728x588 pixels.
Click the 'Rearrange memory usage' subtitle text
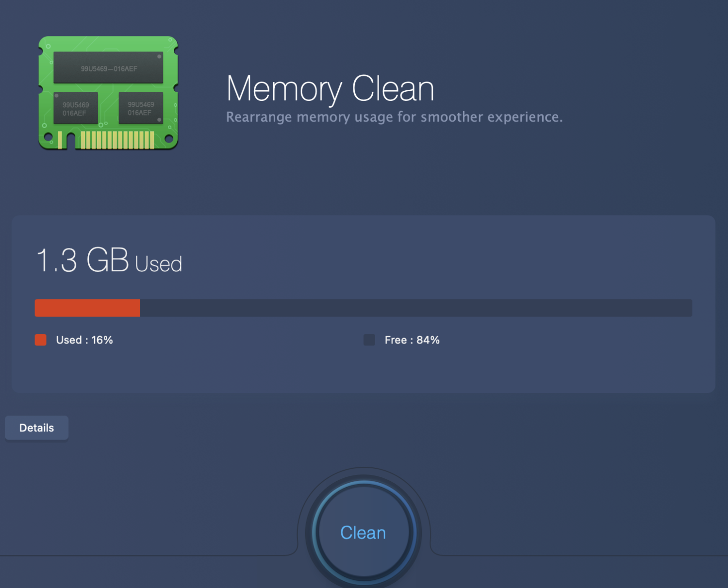[x=394, y=117]
